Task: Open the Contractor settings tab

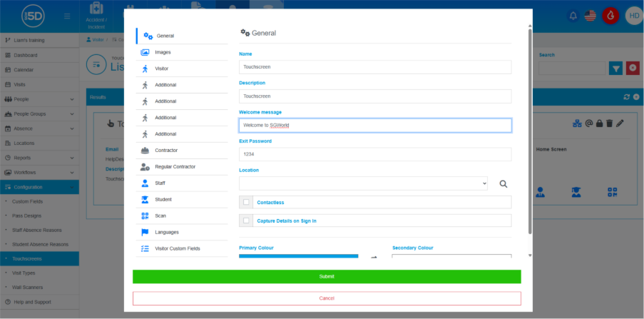Action: click(x=182, y=151)
